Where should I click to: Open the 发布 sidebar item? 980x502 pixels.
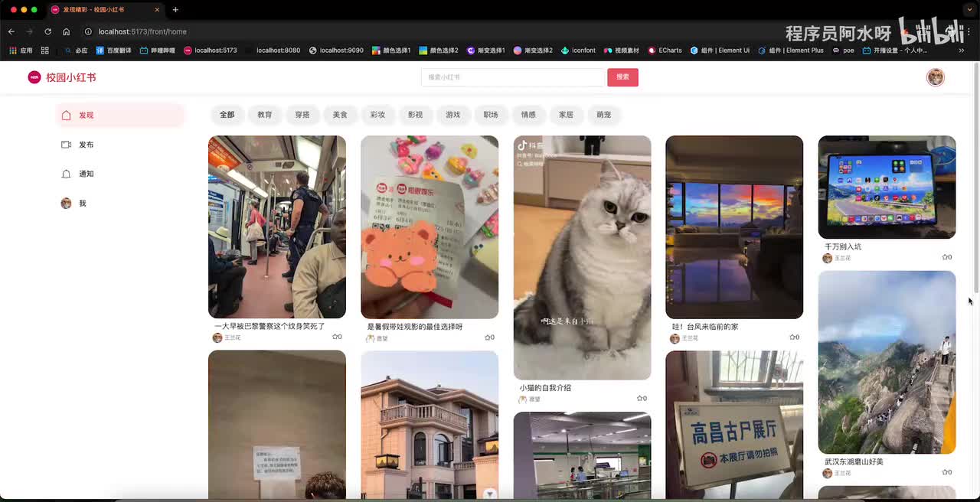pyautogui.click(x=121, y=145)
